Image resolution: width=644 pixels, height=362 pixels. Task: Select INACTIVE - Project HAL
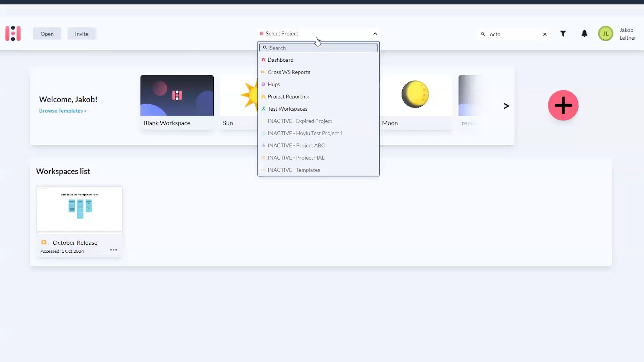318,158
